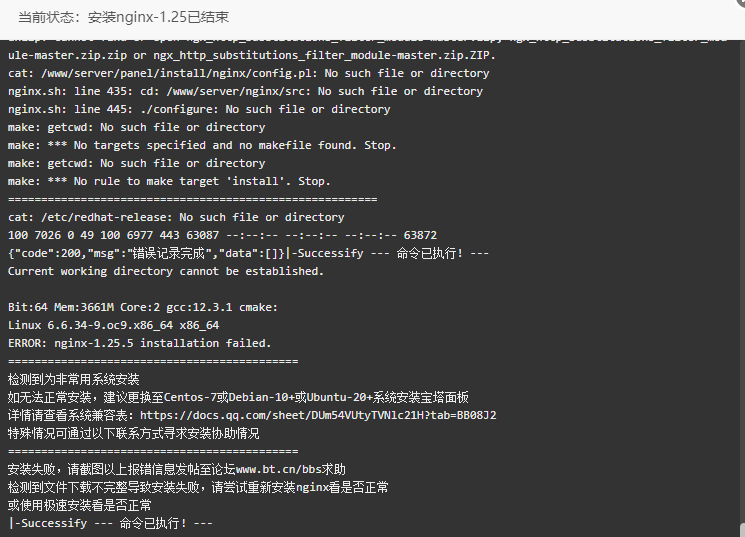Click the 'cat: .../nginx/config.pl' error line

click(x=248, y=73)
